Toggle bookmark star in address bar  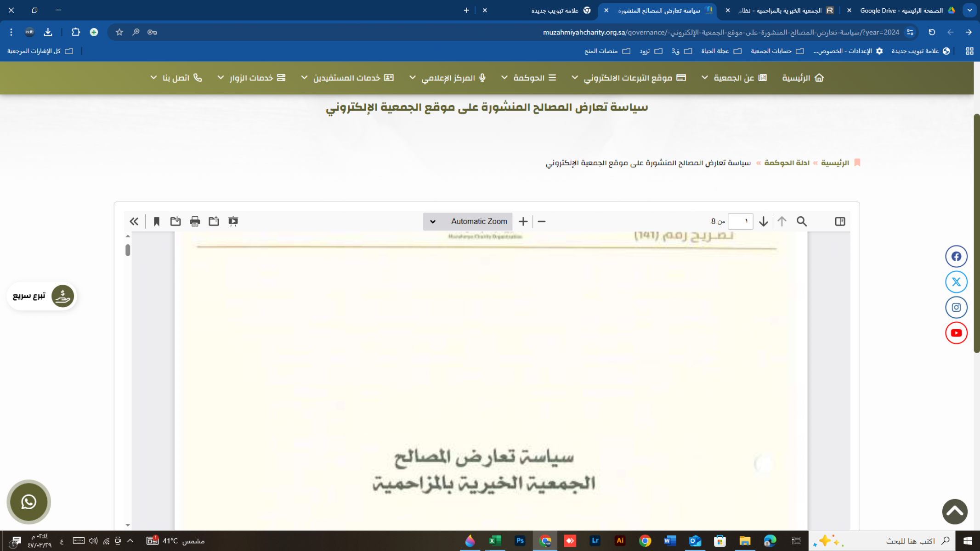(x=119, y=32)
